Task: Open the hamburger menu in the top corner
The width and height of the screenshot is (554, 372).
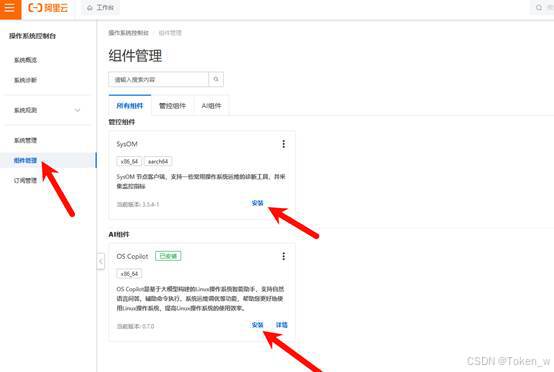Action: (x=10, y=8)
